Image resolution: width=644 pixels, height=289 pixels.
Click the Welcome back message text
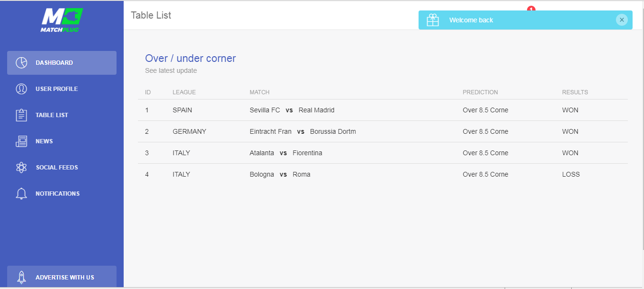[x=471, y=20]
